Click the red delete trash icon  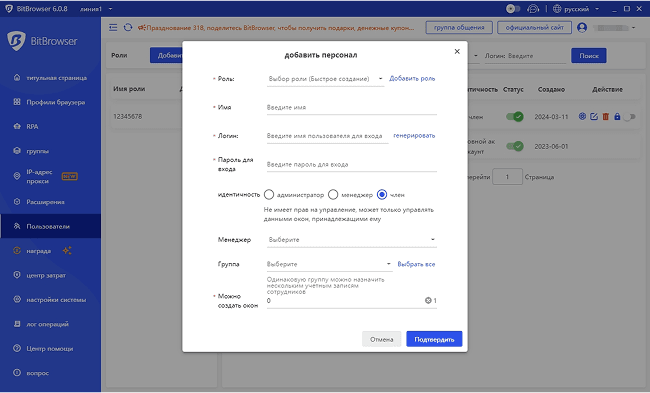[x=605, y=116]
